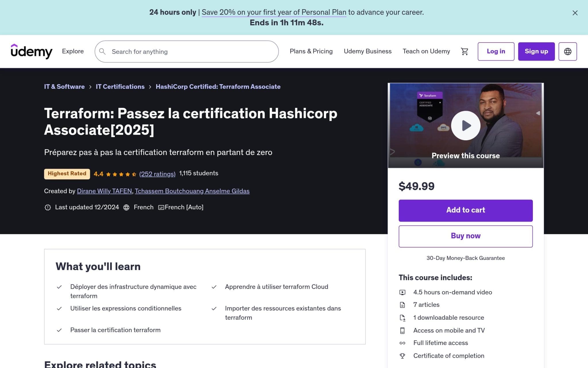Screen dimensions: 588x368
Task: Click the Full lifetime access icon
Action: [x=403, y=343]
